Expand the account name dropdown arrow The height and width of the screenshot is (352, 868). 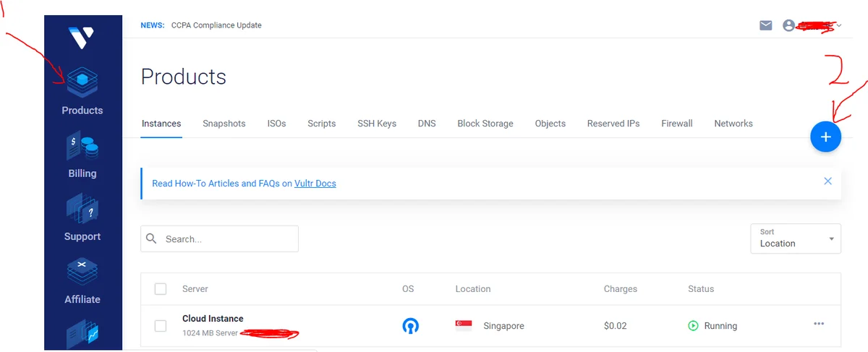pos(839,26)
